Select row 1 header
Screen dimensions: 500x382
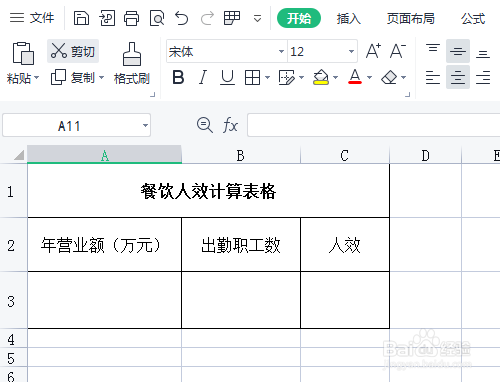13,191
